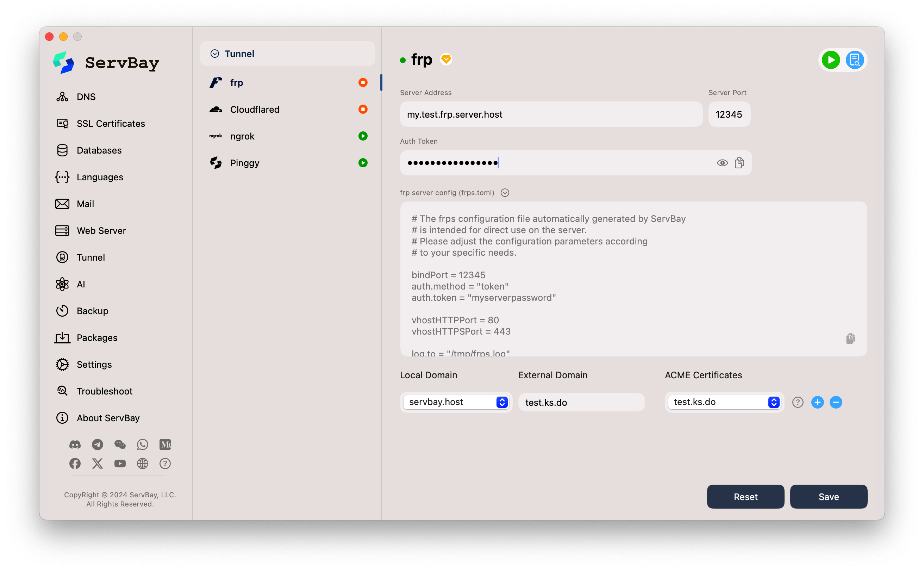Open the DNS section in sidebar
924x572 pixels.
(x=86, y=97)
